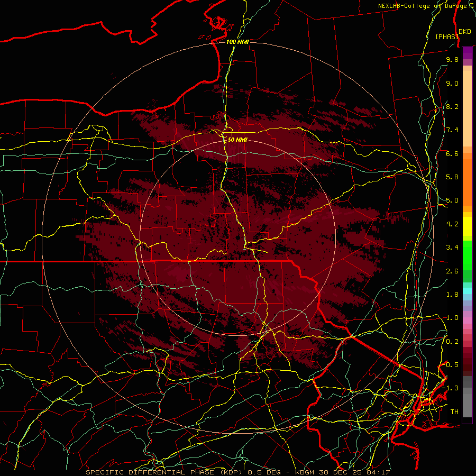Click the "DKD" label above the scale
The height and width of the screenshot is (476, 476).
[465, 32]
